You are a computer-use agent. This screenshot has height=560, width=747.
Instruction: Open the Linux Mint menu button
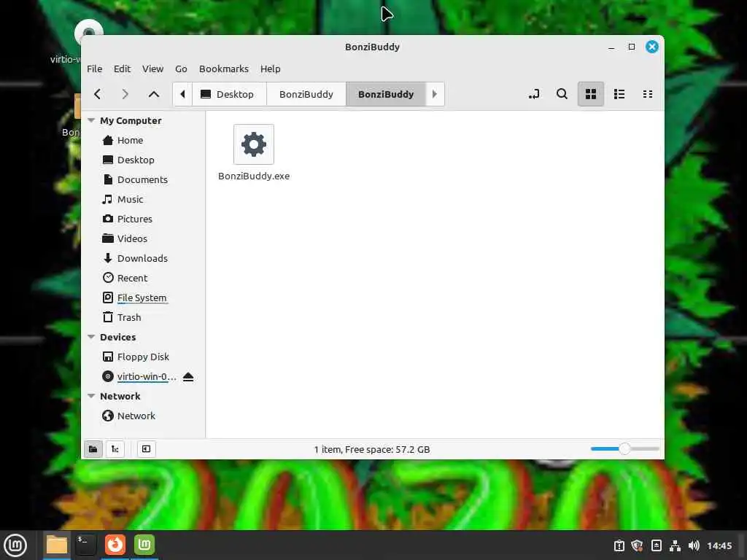[15, 545]
